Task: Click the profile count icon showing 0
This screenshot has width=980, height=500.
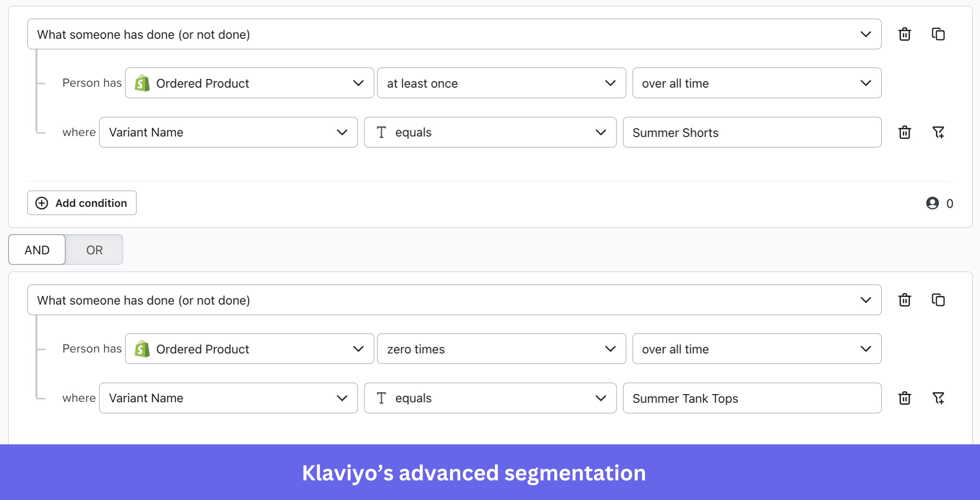Action: tap(931, 203)
